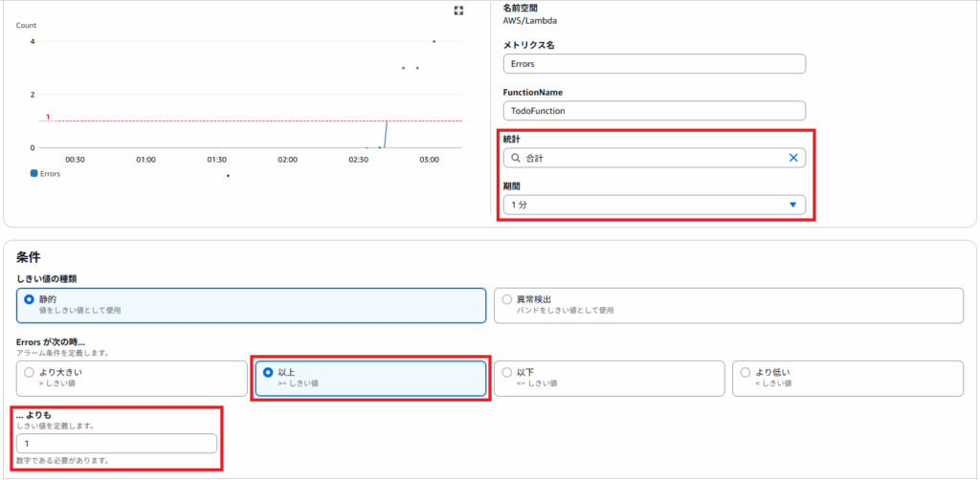
Task: Click the Errors legend label under graph
Action: [51, 174]
